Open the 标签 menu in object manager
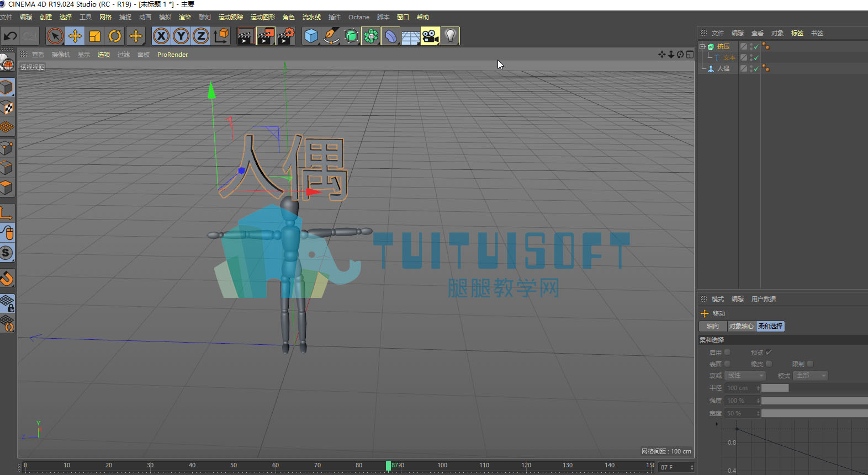 pos(797,33)
